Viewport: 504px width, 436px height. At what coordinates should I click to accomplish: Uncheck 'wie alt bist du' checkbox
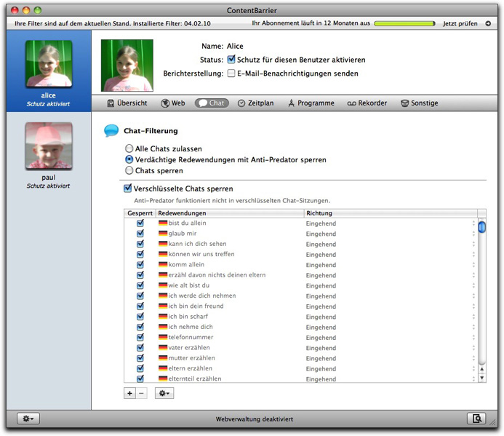click(140, 285)
